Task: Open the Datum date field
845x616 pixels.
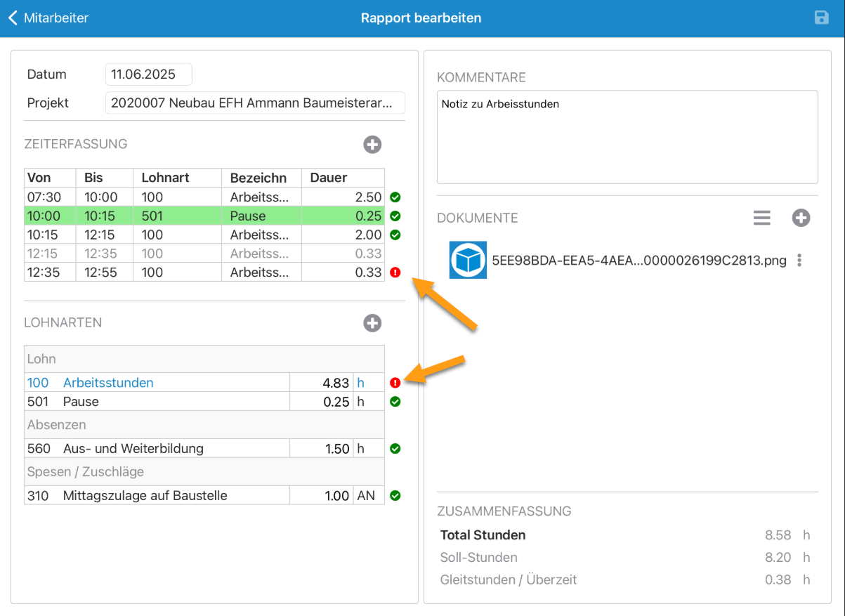Action: [148, 74]
